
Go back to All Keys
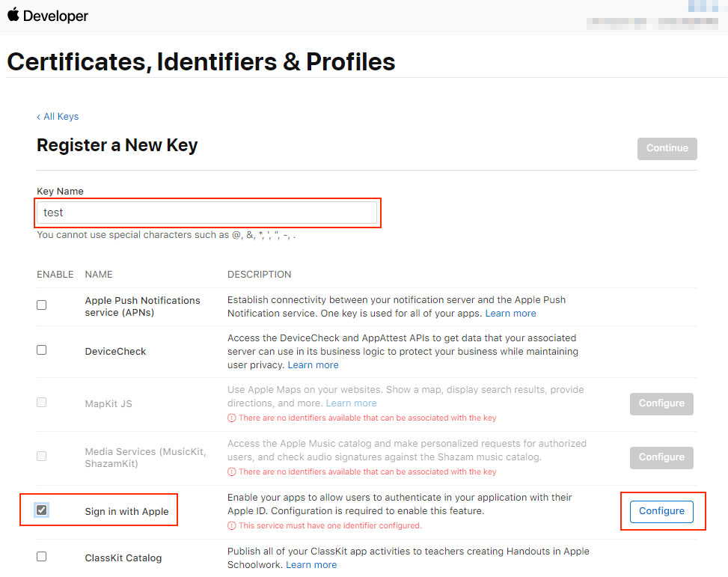click(x=58, y=117)
